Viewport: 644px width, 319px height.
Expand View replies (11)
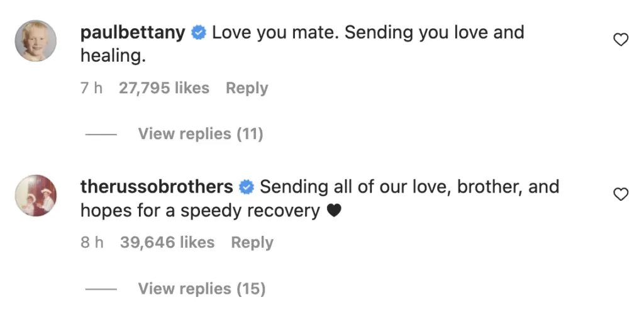[201, 134]
